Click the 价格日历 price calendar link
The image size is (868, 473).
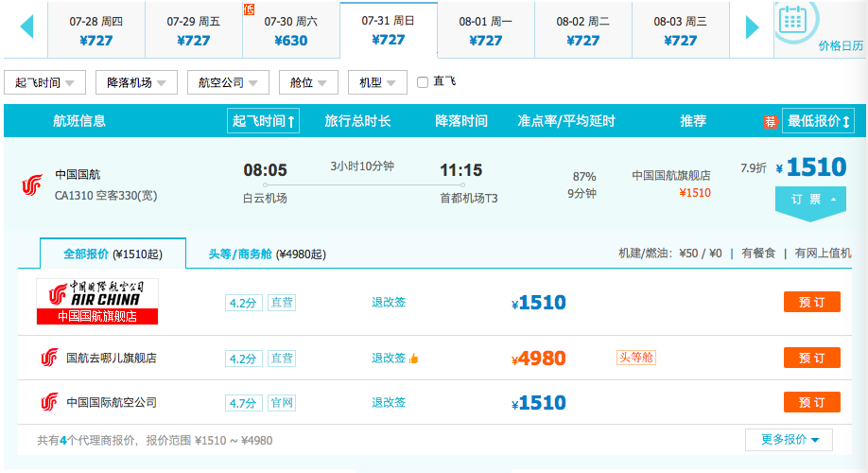pyautogui.click(x=841, y=46)
